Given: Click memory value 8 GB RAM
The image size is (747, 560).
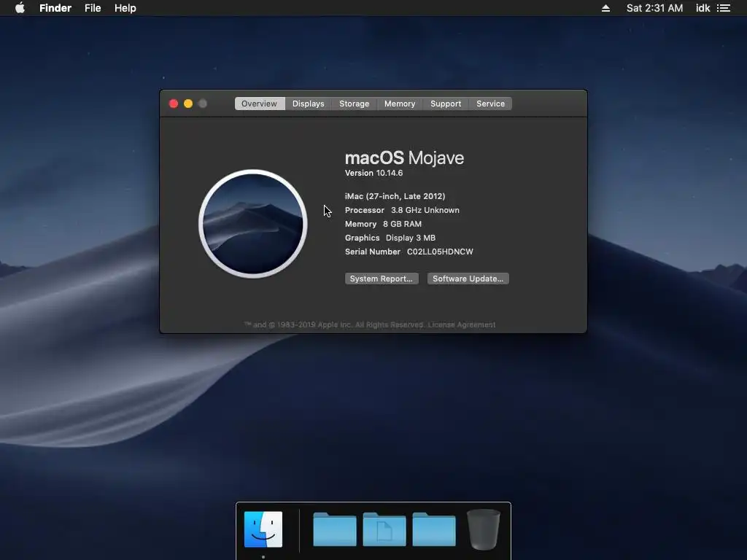Looking at the screenshot, I should [402, 224].
